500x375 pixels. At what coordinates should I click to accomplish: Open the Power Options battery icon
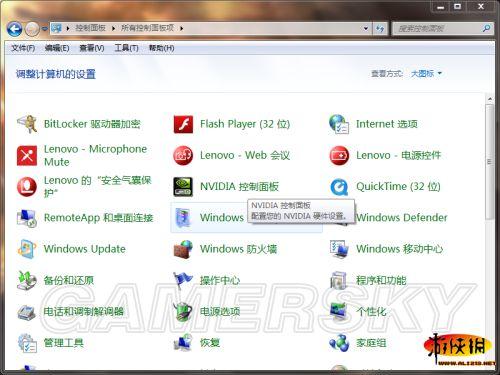(183, 312)
